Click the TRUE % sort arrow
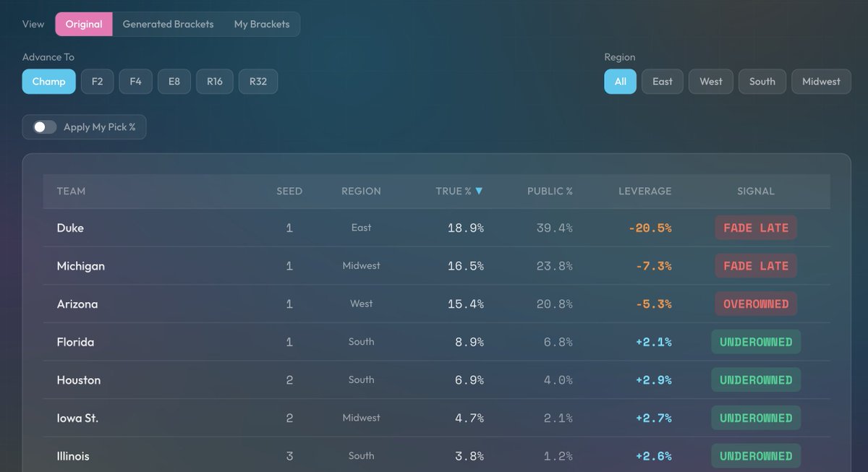This screenshot has width=868, height=472. pos(479,192)
